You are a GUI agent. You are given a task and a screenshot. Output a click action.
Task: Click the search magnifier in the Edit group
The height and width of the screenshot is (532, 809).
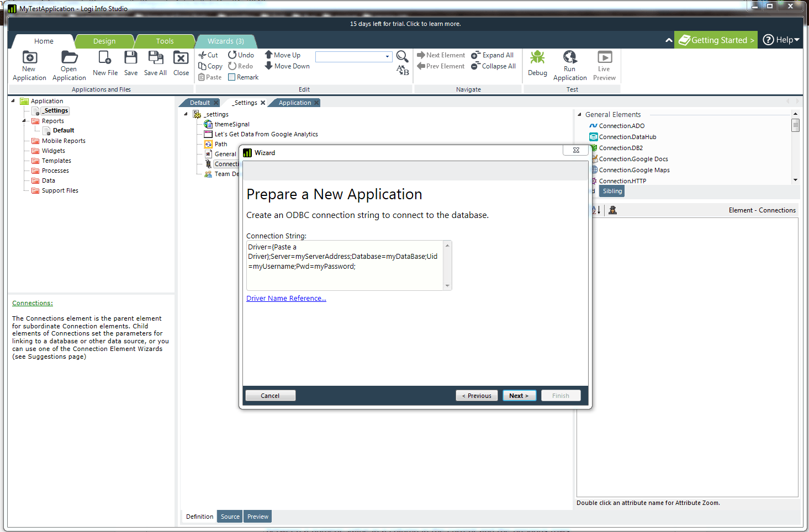tap(402, 56)
